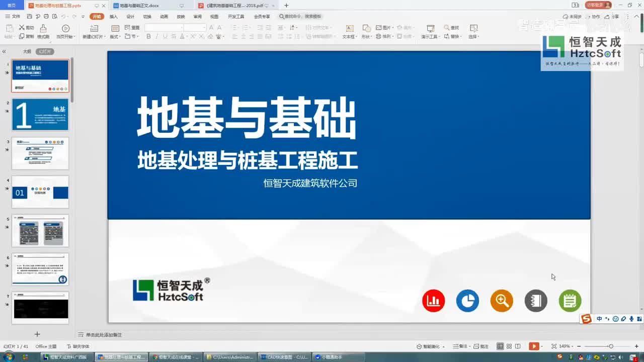
Task: Switch to the Animation (动画) tab
Action: 164,17
